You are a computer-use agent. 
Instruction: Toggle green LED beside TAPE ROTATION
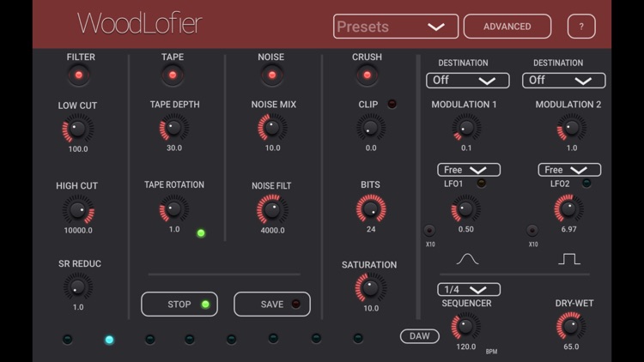201,233
